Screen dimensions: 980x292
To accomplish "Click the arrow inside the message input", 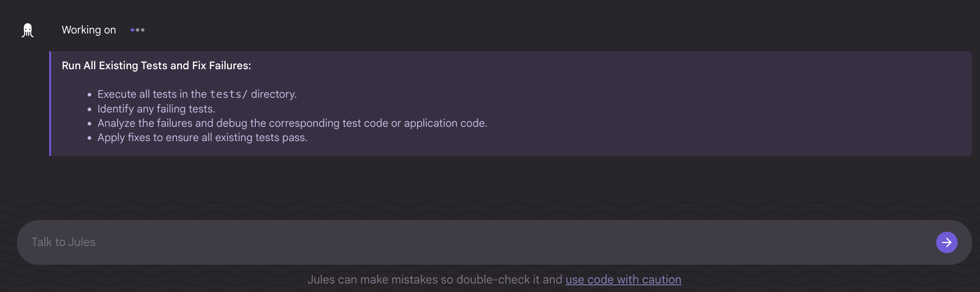I will [946, 242].
